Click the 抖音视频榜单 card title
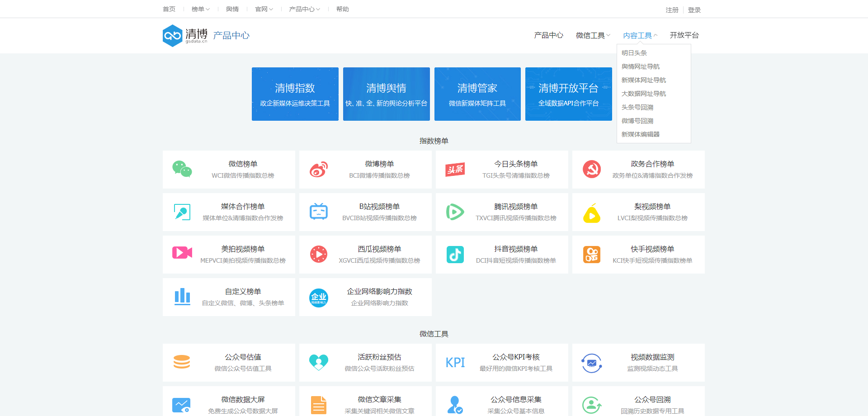This screenshot has width=868, height=416. click(x=516, y=249)
